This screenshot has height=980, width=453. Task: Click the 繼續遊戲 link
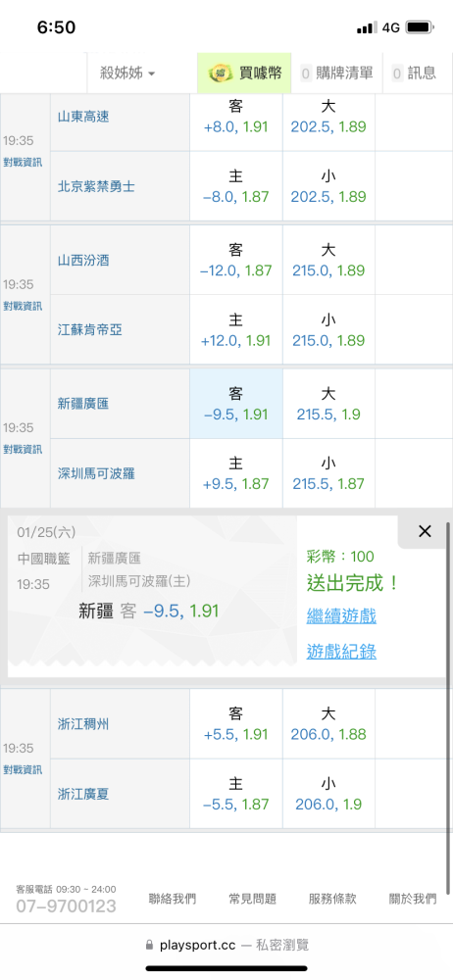click(x=341, y=616)
